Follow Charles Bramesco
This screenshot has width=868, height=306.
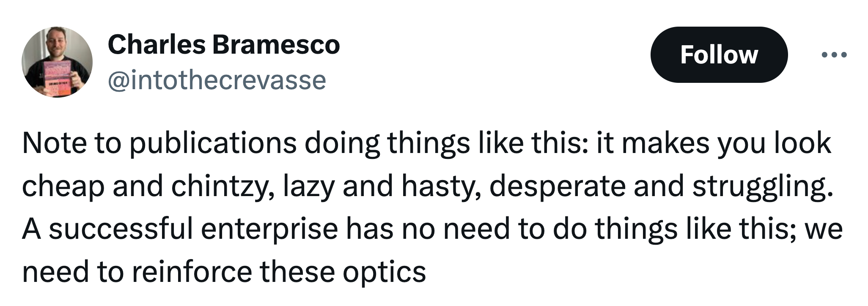719,55
